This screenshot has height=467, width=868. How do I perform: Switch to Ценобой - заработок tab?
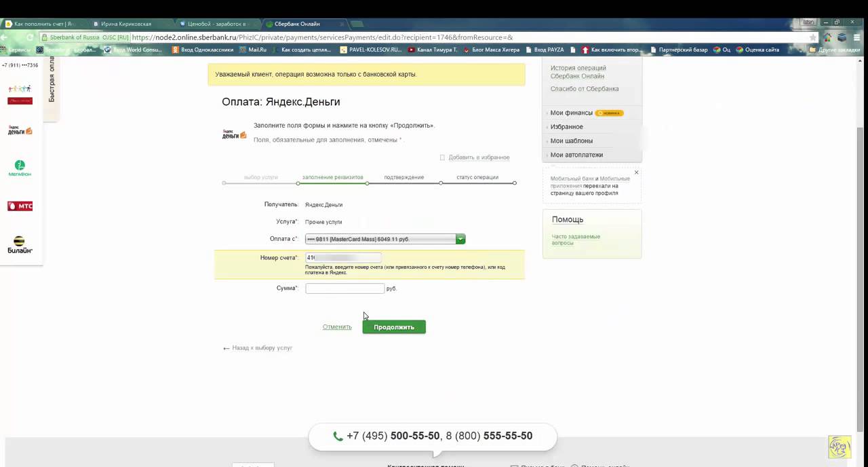tap(216, 24)
